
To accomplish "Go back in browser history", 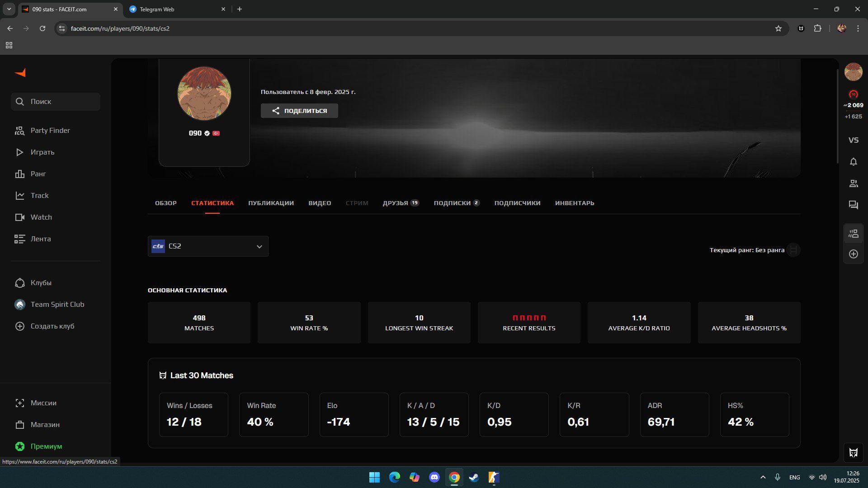I will 10,28.
